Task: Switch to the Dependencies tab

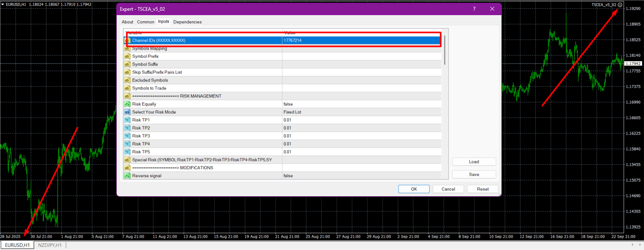Action: (x=187, y=22)
